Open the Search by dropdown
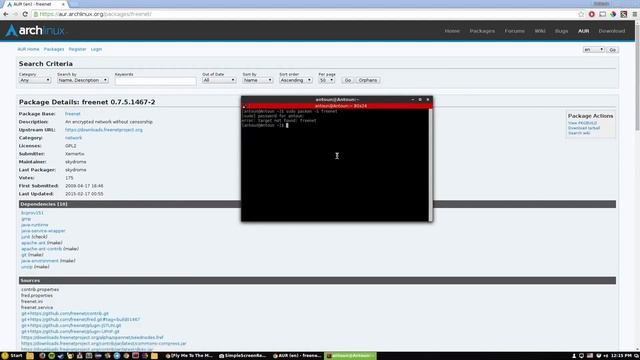The width and height of the screenshot is (640, 360). click(82, 80)
